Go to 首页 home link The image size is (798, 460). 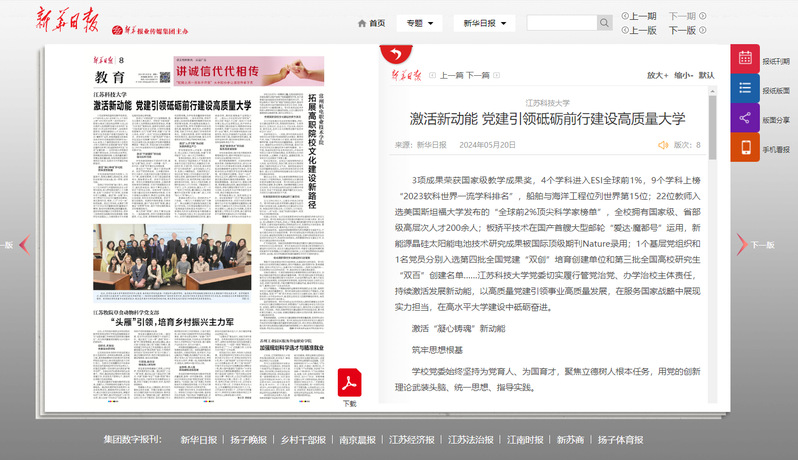(x=371, y=23)
